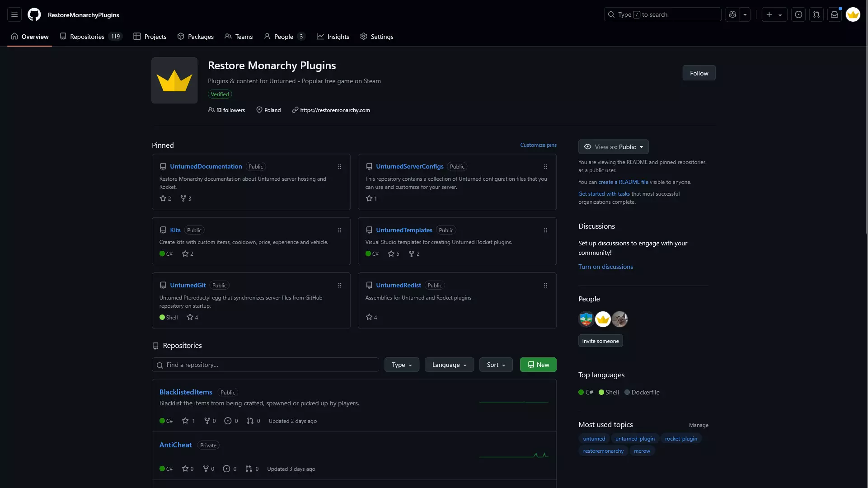Screen dimensions: 868x488
Task: View the 13 followers list
Action: click(x=226, y=110)
